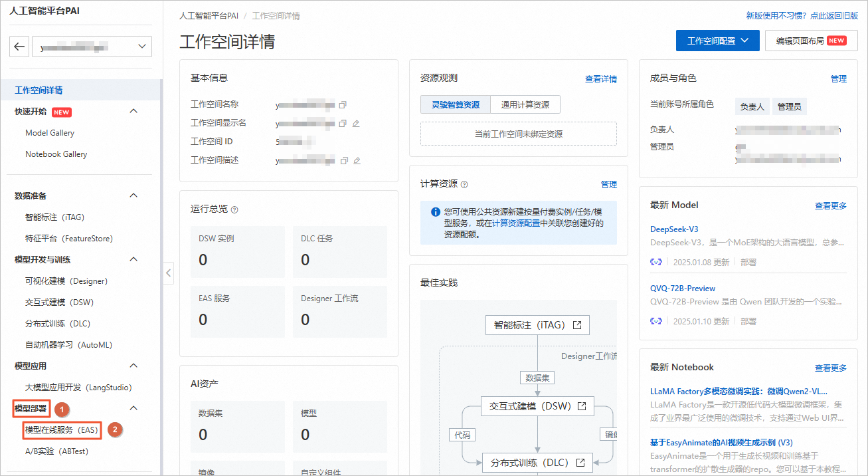Click the back arrow button in the sidebar
868x476 pixels.
coord(19,47)
